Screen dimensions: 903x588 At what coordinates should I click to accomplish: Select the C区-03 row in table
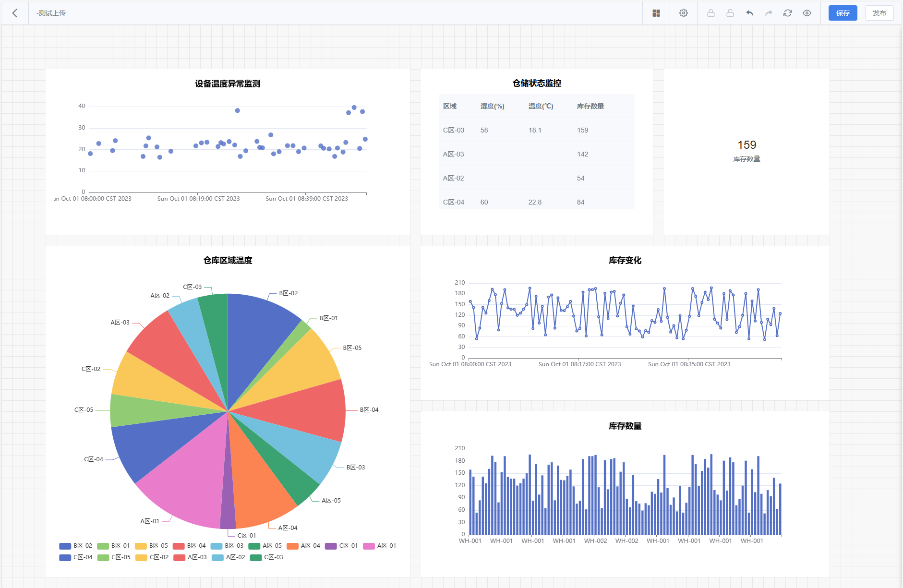coord(537,130)
